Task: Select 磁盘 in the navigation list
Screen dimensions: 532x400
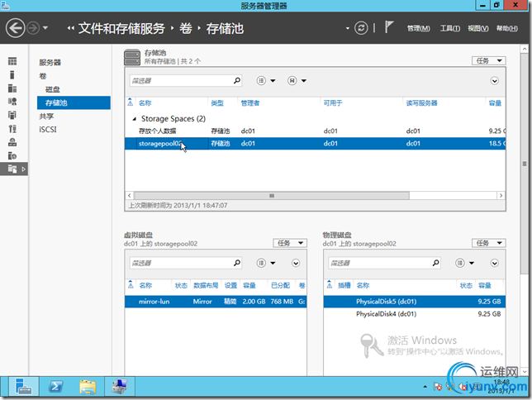Action: pos(53,89)
